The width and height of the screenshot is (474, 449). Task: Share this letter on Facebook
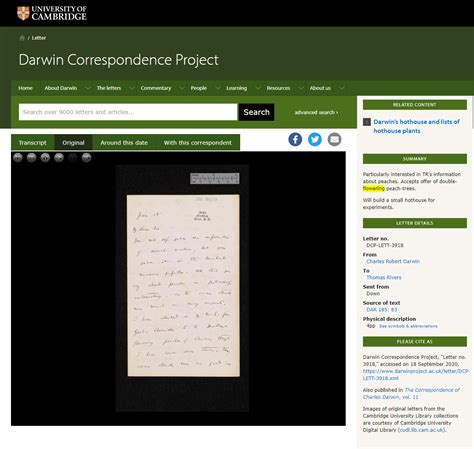click(x=295, y=139)
